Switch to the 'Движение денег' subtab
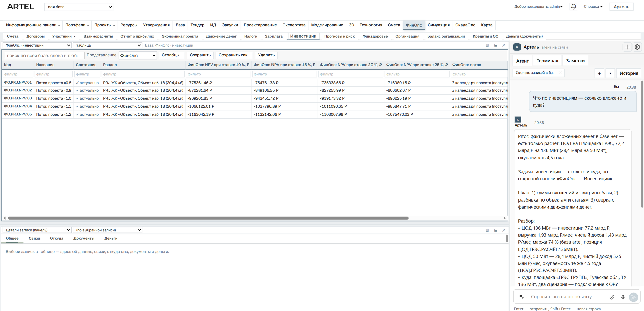This screenshot has width=644, height=311. point(221,36)
